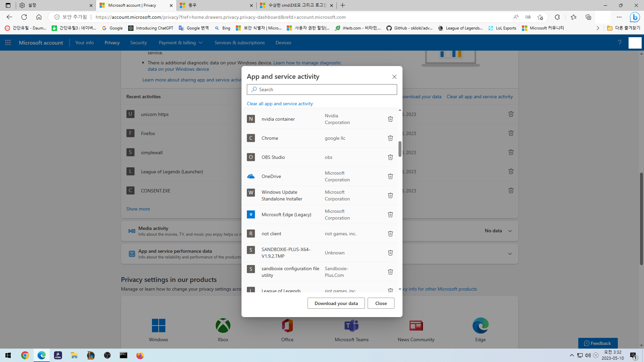
Task: Open Firefox from the Windows taskbar
Action: [140, 355]
